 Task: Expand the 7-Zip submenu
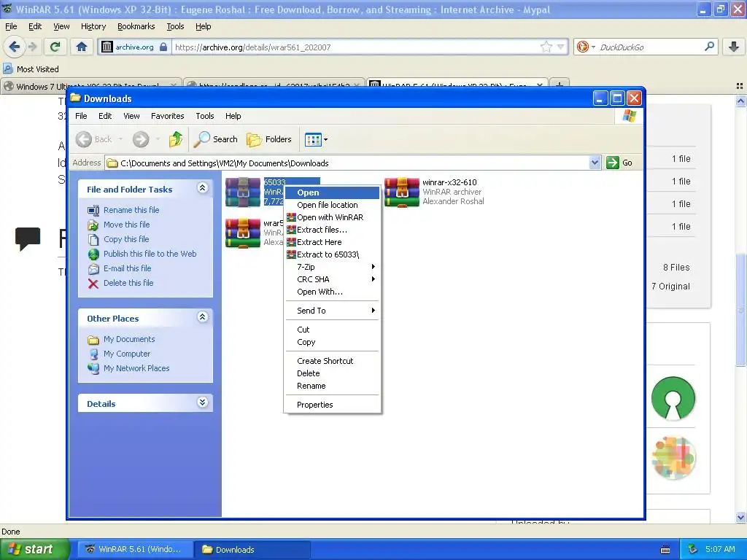[332, 267]
